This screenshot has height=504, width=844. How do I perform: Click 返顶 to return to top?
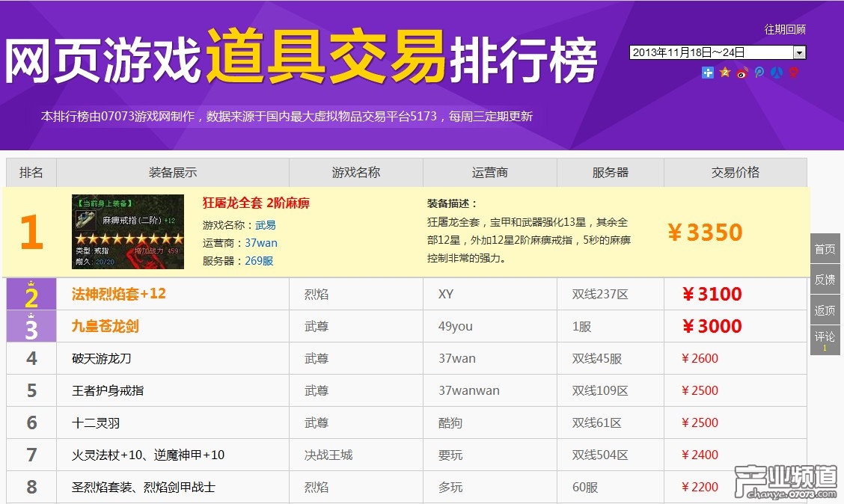824,309
